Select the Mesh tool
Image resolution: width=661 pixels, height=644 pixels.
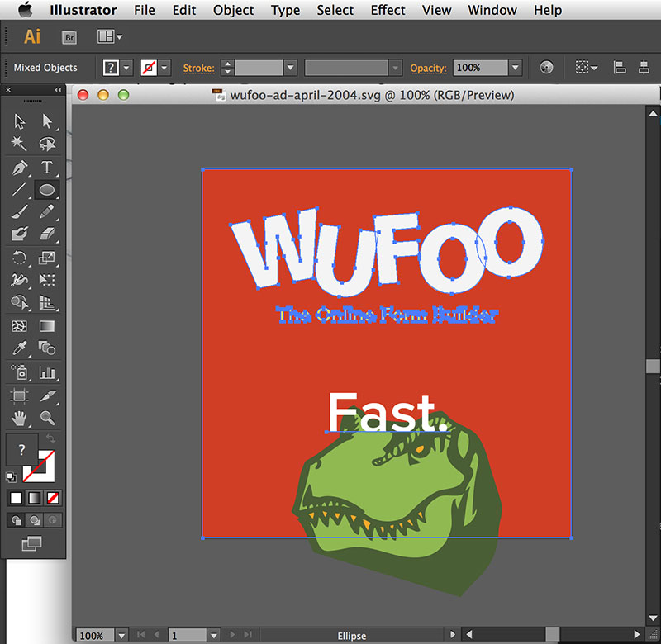click(x=19, y=326)
